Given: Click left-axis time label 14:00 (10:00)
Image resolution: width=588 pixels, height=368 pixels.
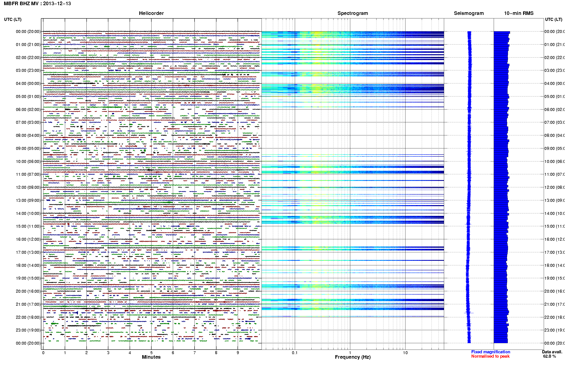Looking at the screenshot, I should [x=28, y=213].
